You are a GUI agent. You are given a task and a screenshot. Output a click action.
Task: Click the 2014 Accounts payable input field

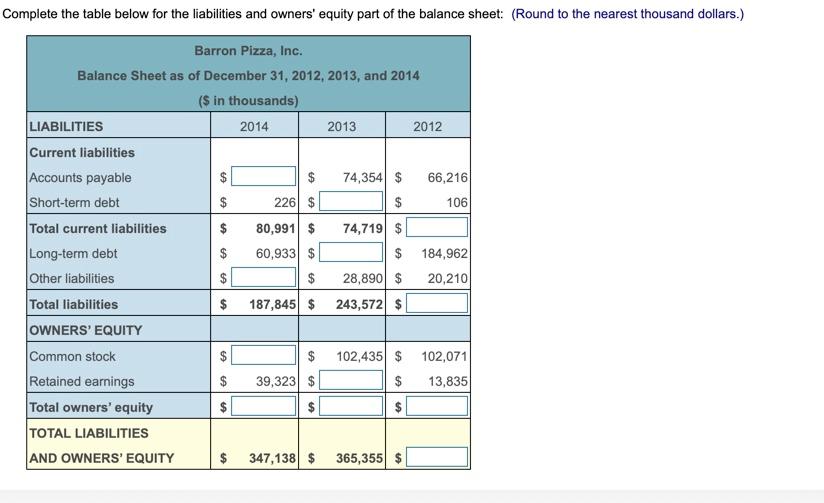pos(263,176)
